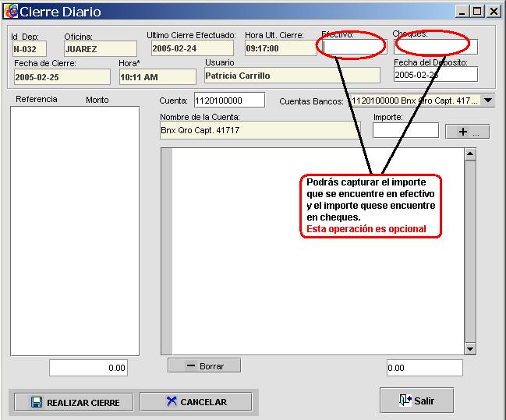The width and height of the screenshot is (506, 420).
Task: Click the Salir exit button
Action: (x=416, y=401)
